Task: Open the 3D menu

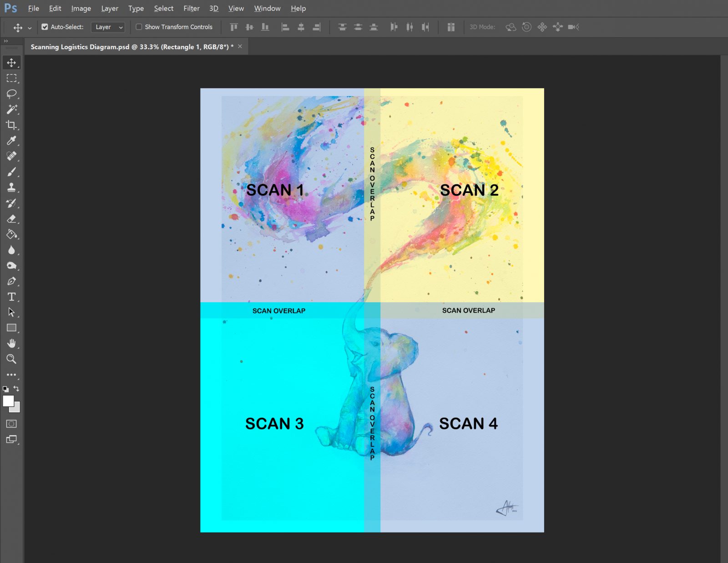Action: click(x=214, y=8)
